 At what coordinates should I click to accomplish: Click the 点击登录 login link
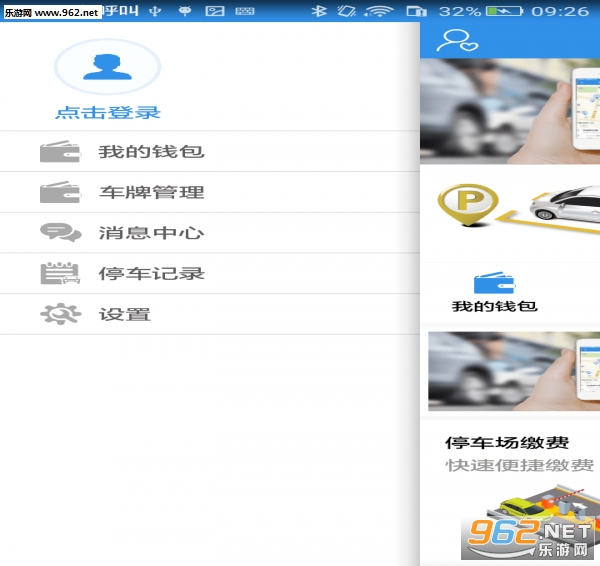[x=107, y=113]
